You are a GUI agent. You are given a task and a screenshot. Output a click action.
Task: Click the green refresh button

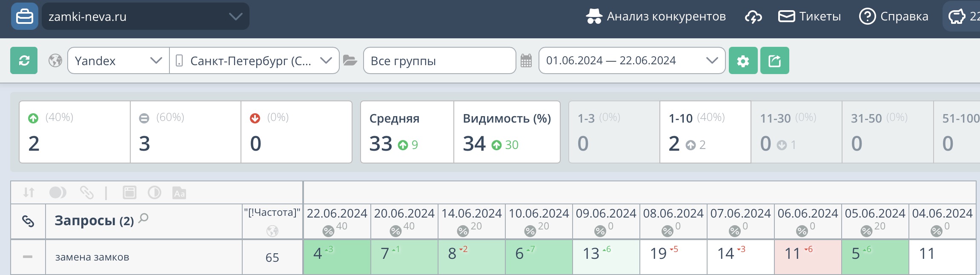pos(24,60)
